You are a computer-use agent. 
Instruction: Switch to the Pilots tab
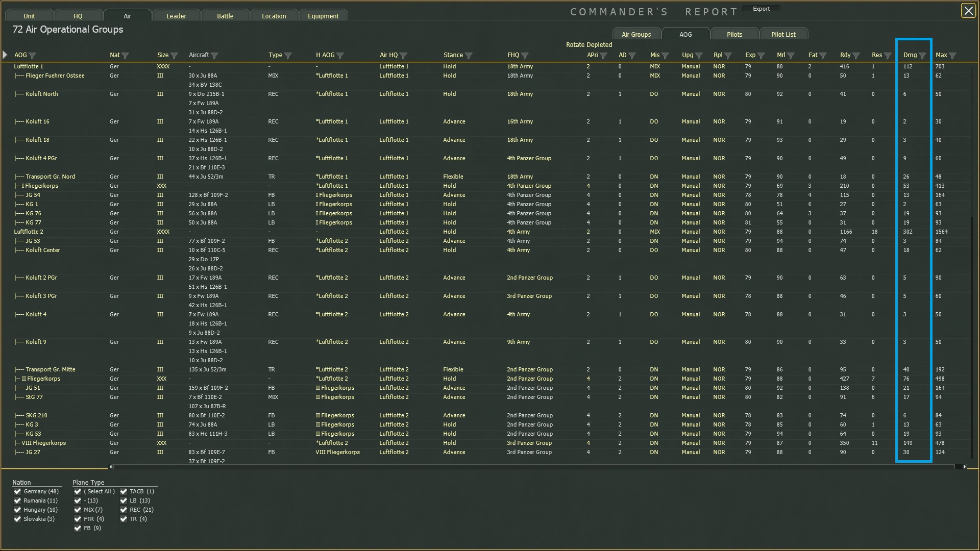734,34
